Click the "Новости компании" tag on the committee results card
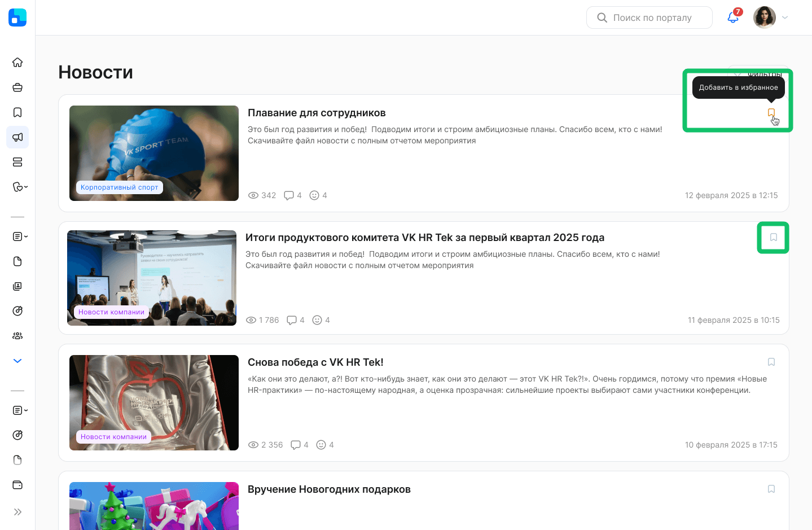Screen dimensions: 812x530 coord(111,312)
